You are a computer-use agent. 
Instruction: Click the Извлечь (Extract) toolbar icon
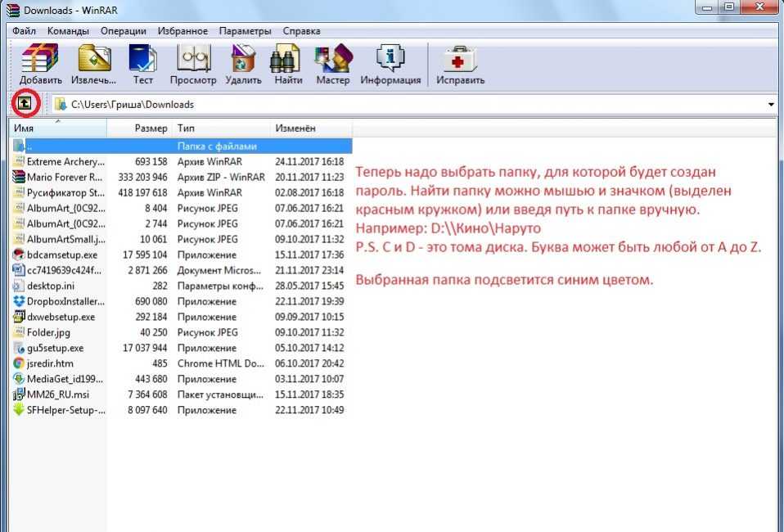[93, 65]
